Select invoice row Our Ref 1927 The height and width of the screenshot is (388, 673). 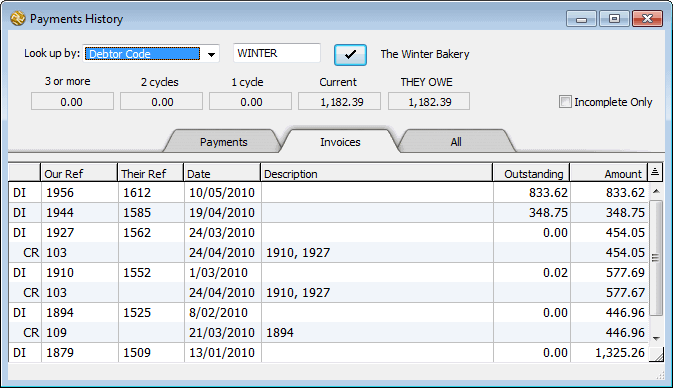(328, 233)
